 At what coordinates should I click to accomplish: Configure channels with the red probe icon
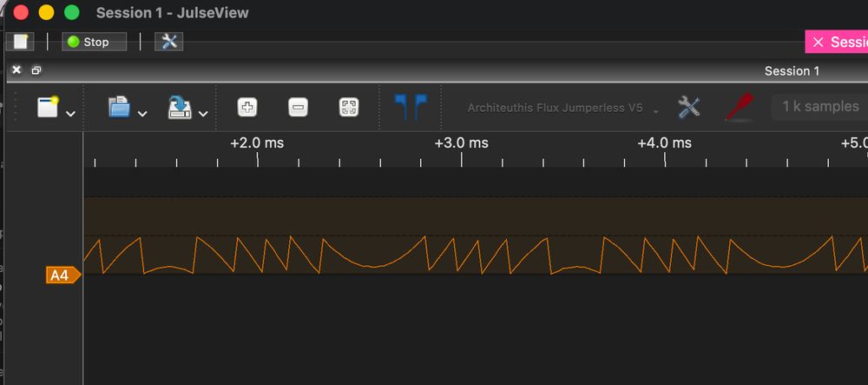(x=740, y=108)
